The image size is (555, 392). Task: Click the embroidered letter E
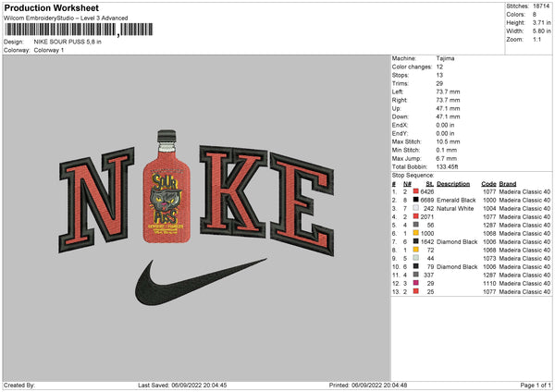[x=302, y=203]
